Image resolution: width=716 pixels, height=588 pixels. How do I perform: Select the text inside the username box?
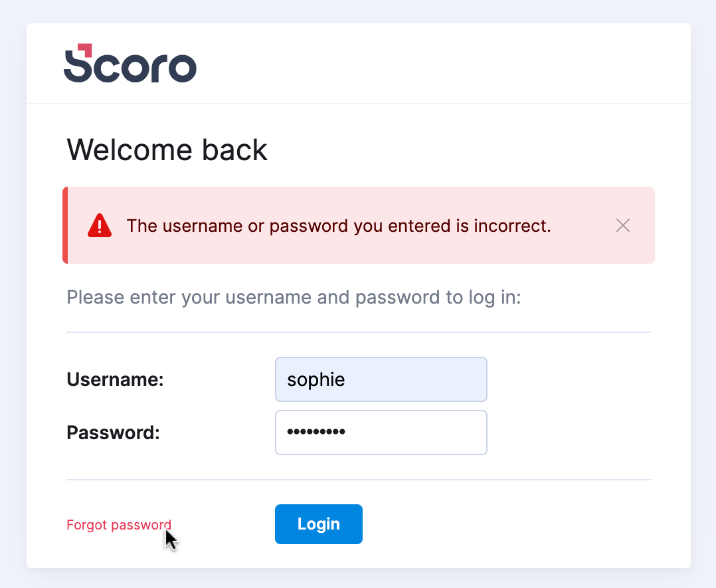315,379
